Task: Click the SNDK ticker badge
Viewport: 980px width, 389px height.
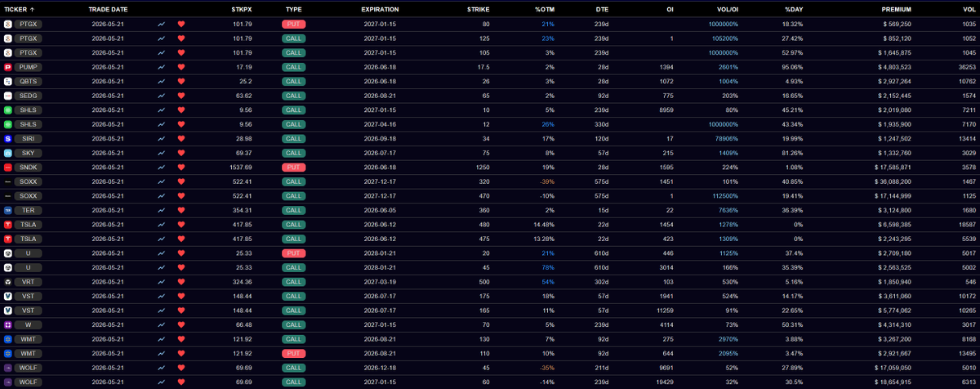Action: click(29, 168)
